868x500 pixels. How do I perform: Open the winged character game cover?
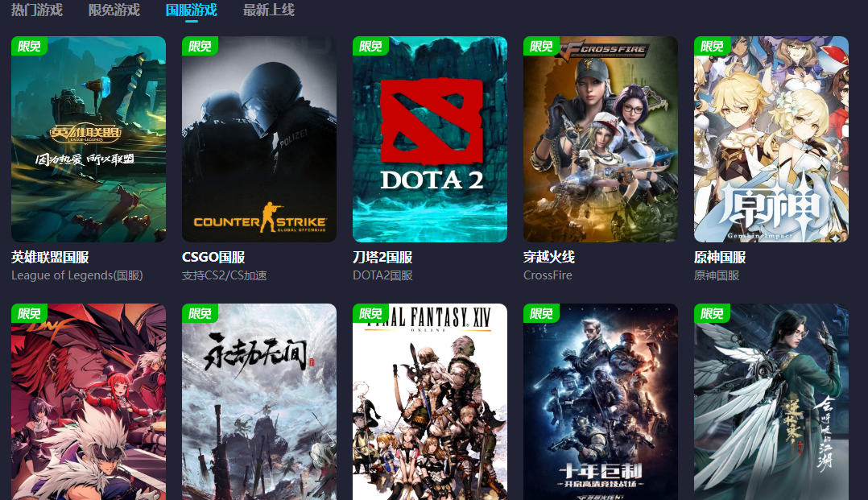coord(771,402)
